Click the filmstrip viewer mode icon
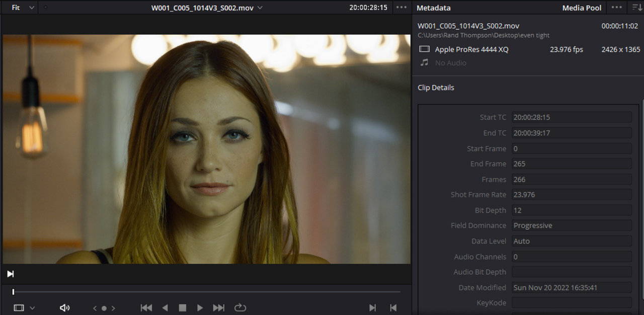This screenshot has height=315, width=644. point(19,308)
